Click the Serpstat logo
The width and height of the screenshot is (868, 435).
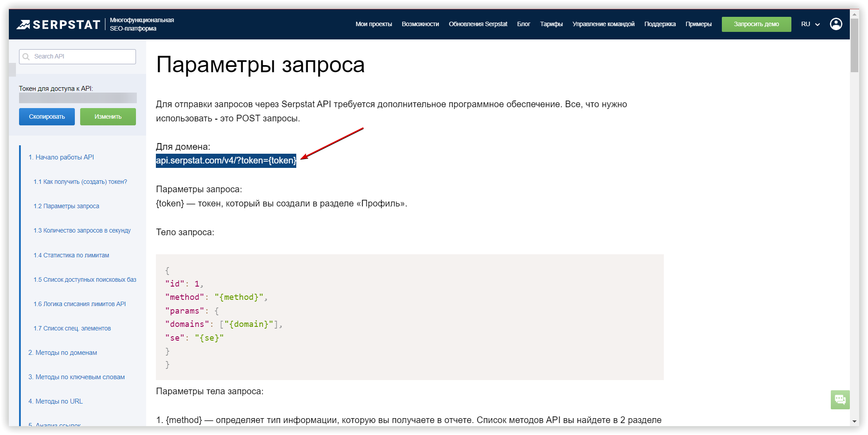point(58,24)
